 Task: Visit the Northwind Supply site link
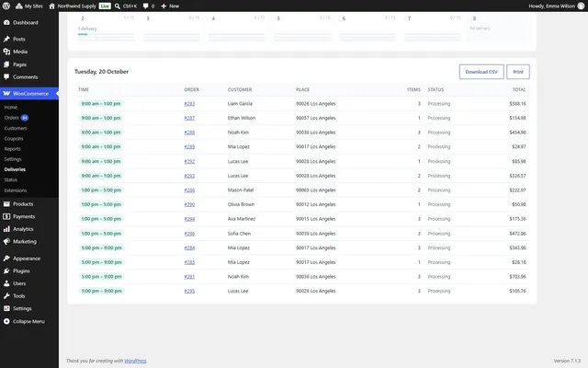point(73,6)
